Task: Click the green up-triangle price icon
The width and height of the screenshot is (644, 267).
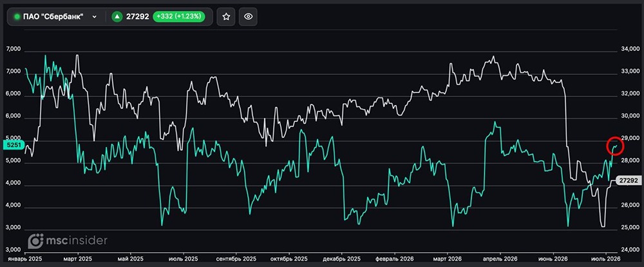Action: point(117,17)
